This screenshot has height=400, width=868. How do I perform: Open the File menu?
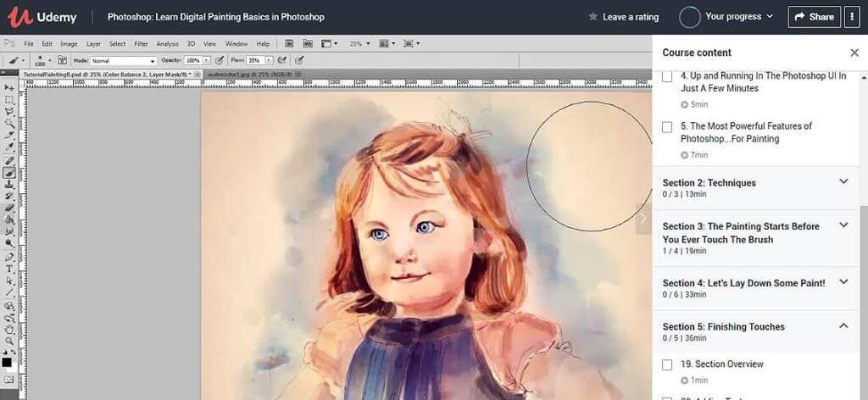(x=29, y=44)
